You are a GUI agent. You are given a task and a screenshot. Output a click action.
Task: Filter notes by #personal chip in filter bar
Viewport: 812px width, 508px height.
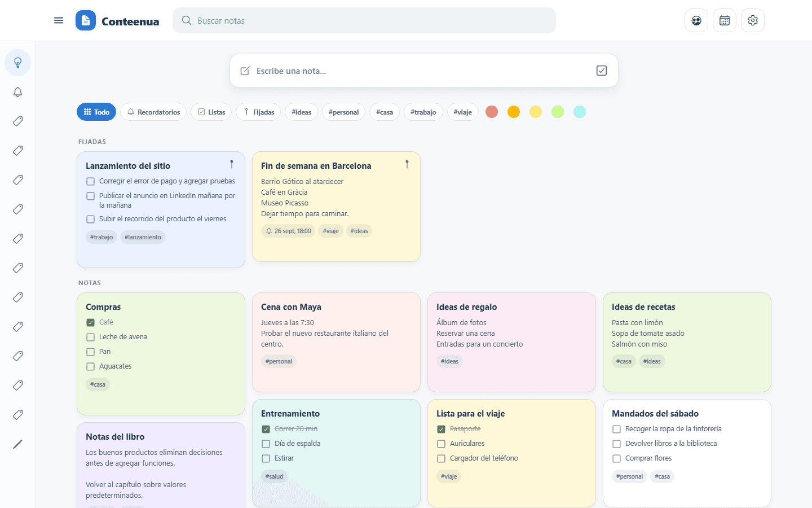(344, 112)
